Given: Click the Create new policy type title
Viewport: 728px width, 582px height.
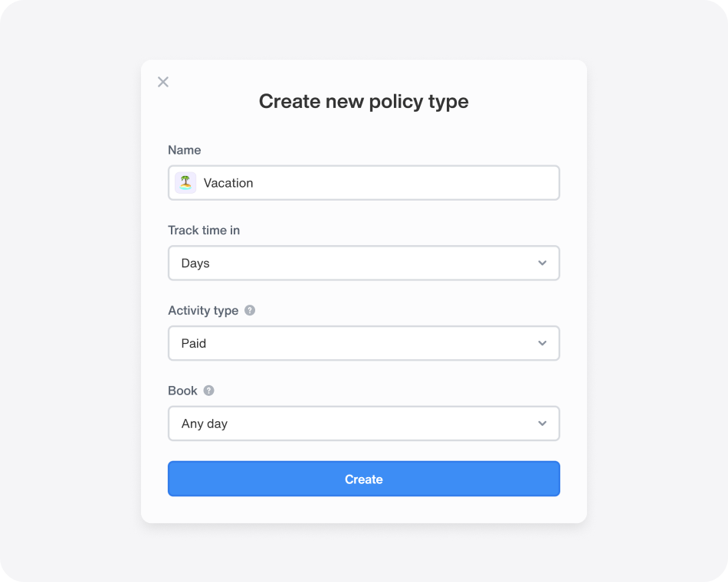Looking at the screenshot, I should point(364,101).
